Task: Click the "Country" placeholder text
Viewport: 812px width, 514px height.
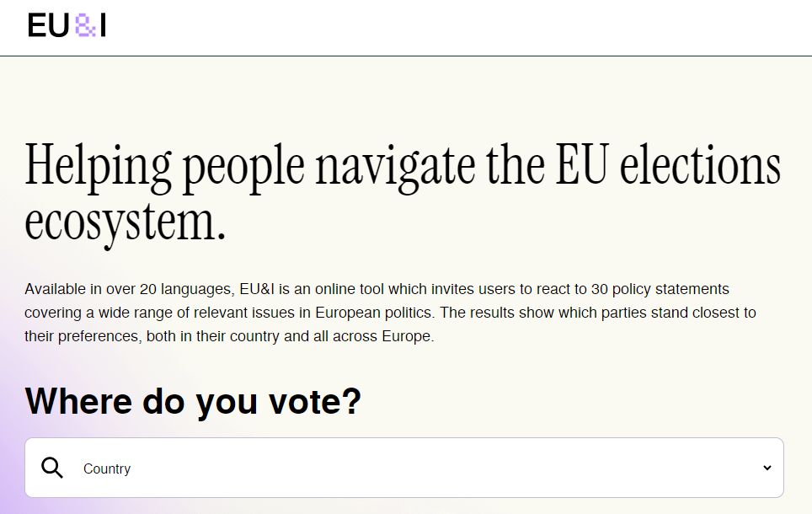Action: 107,468
